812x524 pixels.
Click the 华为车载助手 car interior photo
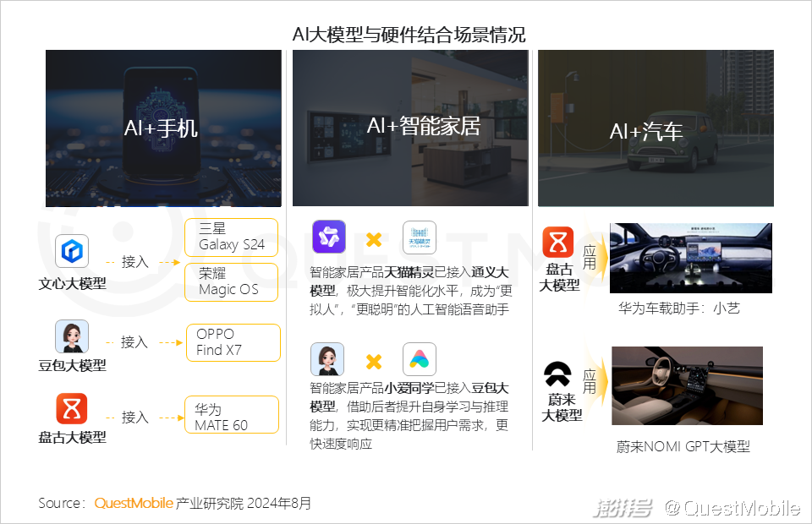coord(690,258)
